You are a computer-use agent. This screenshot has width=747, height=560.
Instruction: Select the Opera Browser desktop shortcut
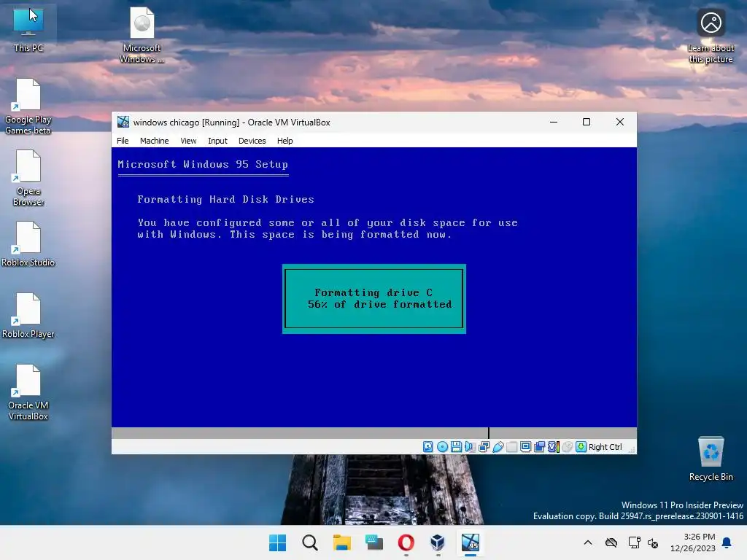point(28,178)
